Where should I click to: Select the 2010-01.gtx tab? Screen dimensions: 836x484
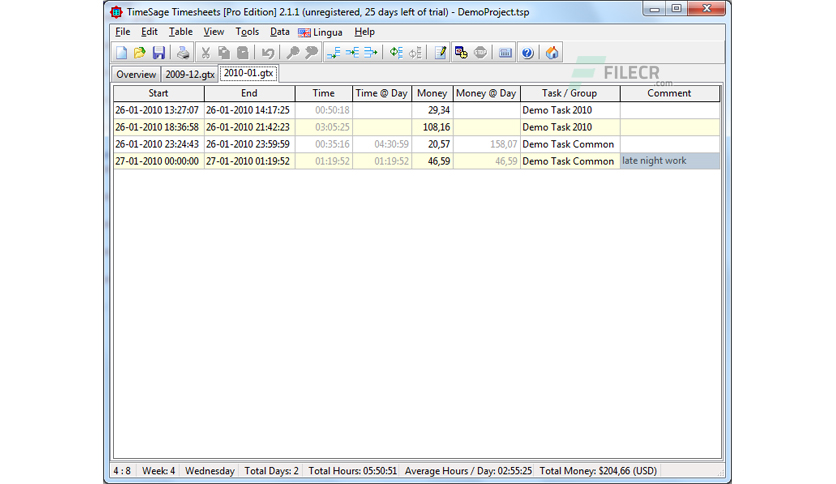coord(248,73)
